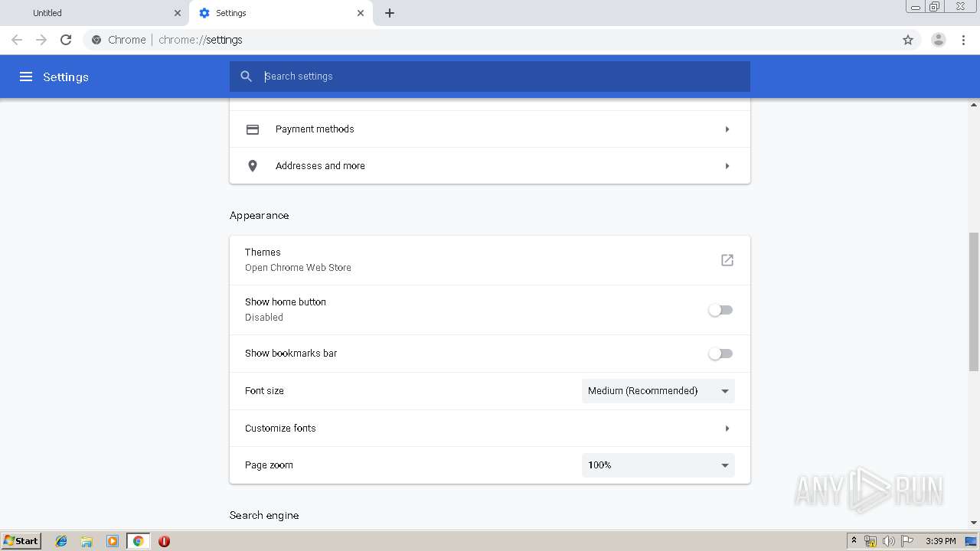Toggle Show home button switch
980x551 pixels.
[x=720, y=310]
